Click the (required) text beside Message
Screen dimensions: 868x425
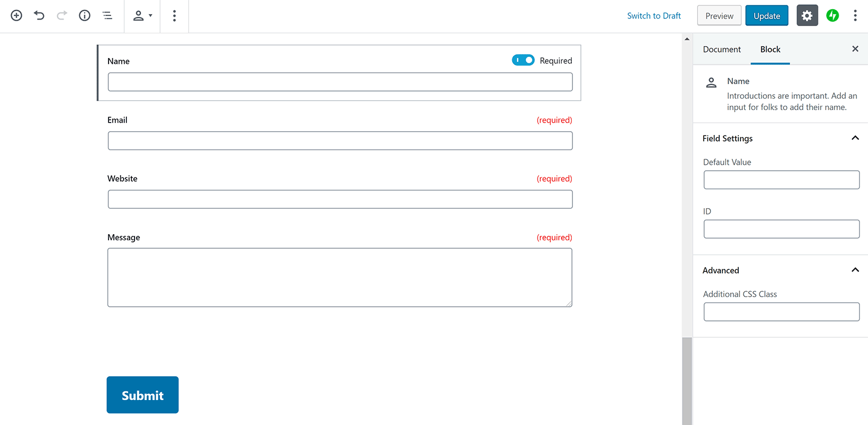[554, 237]
